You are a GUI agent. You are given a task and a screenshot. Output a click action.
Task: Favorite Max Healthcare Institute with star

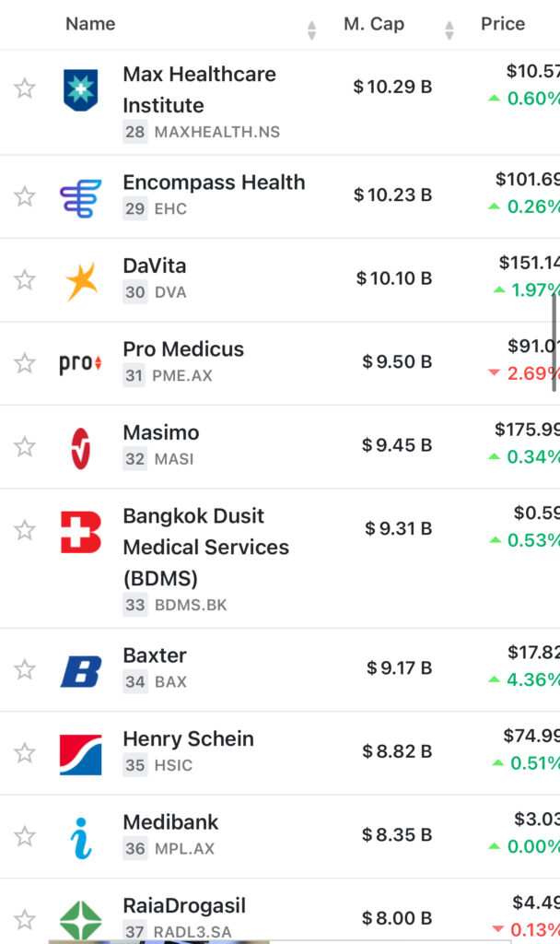pos(25,88)
